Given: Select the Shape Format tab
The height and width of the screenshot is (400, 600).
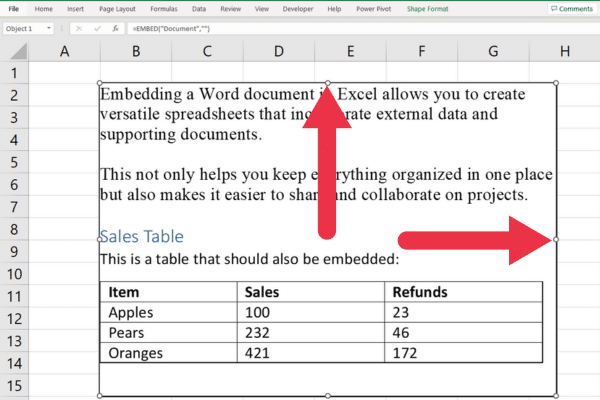Looking at the screenshot, I should [427, 9].
